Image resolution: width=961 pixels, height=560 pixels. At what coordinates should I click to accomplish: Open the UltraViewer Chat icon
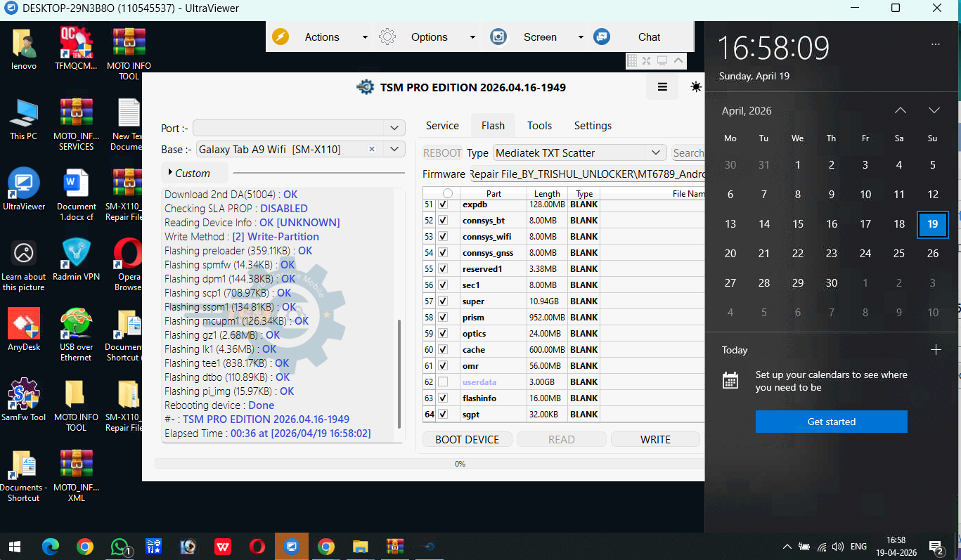[x=602, y=37]
